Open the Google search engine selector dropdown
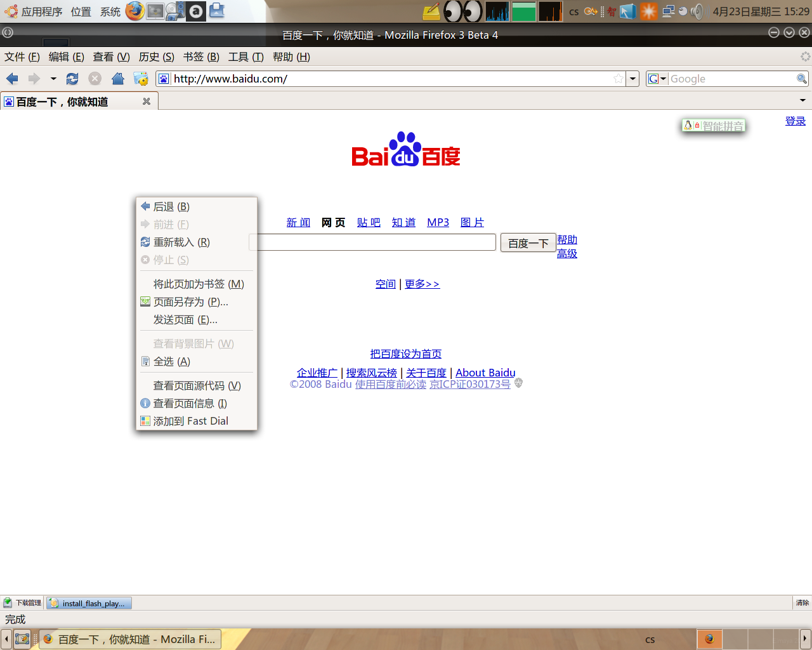This screenshot has height=650, width=812. coord(658,79)
